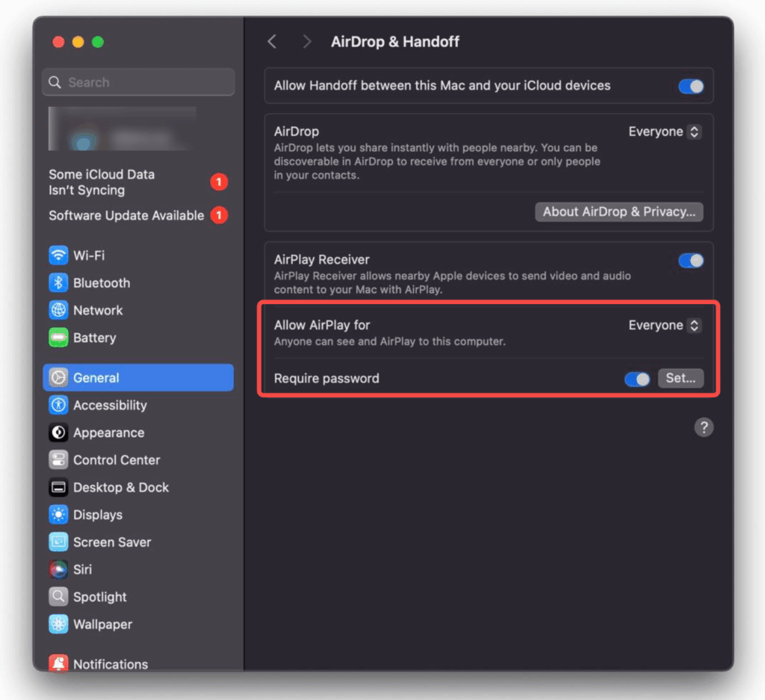This screenshot has width=765, height=700.
Task: Click the About AirDrop & Privacy button
Action: (x=619, y=212)
